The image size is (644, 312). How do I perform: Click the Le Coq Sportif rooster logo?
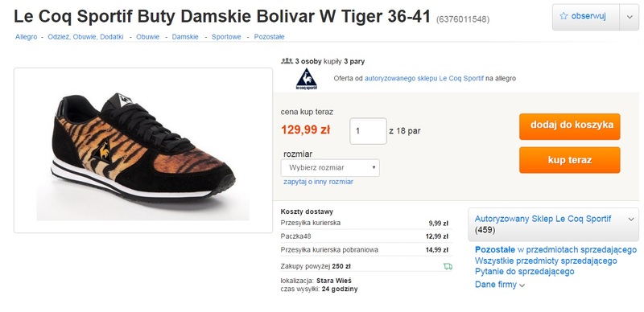[x=307, y=79]
